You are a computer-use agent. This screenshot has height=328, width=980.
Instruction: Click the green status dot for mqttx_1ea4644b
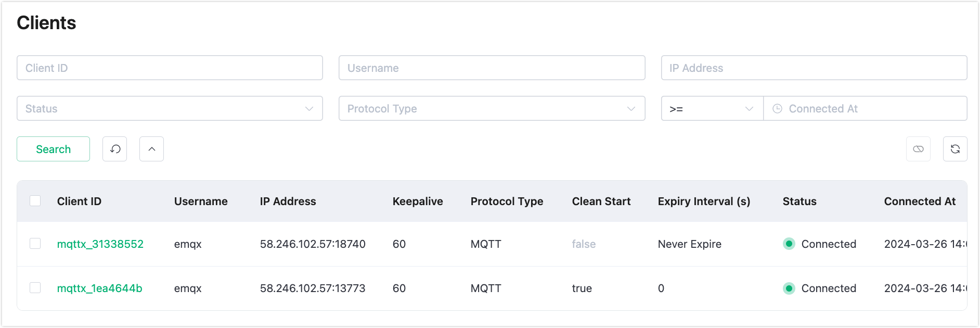(789, 288)
